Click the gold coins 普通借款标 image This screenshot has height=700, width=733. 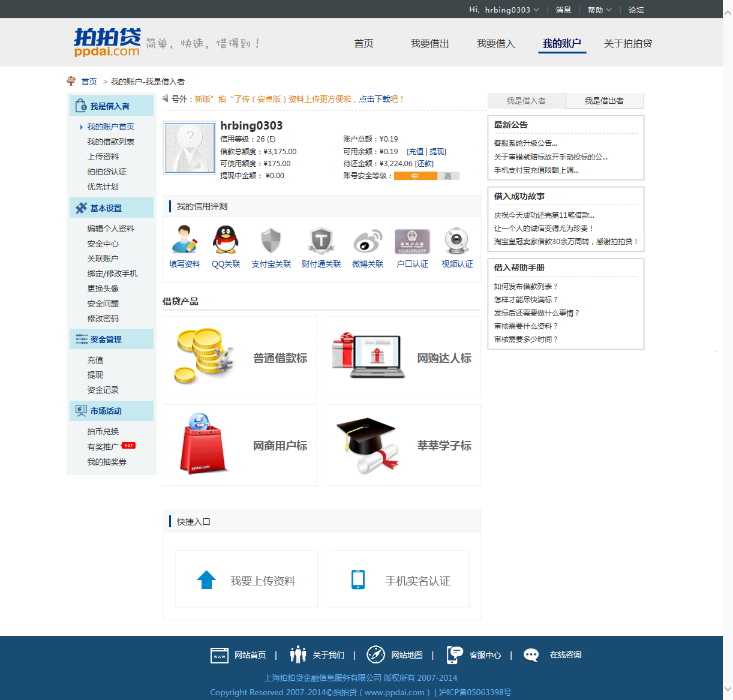(204, 356)
